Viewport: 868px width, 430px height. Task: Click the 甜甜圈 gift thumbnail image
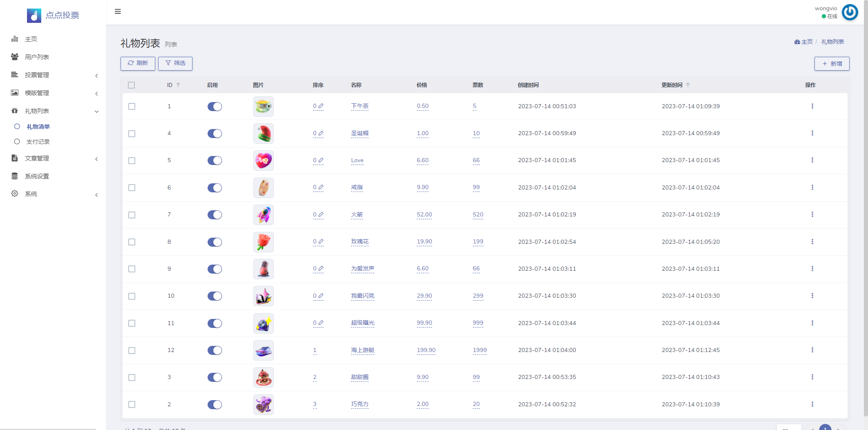coord(264,377)
